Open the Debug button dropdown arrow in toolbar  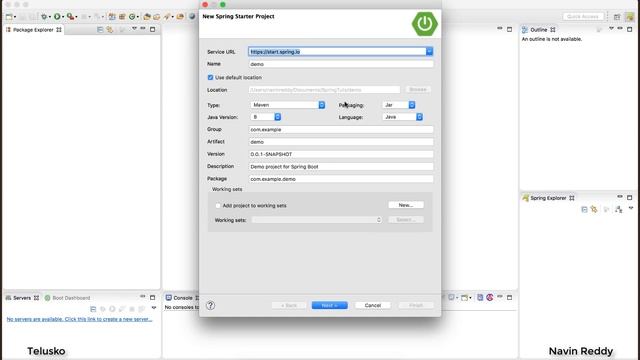[x=50, y=17]
